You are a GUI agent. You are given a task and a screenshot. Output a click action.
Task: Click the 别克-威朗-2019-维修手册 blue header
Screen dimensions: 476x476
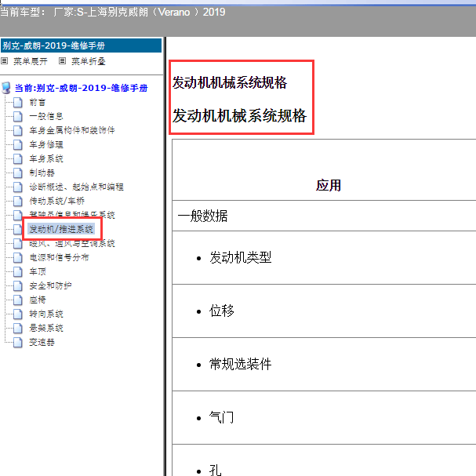81,45
